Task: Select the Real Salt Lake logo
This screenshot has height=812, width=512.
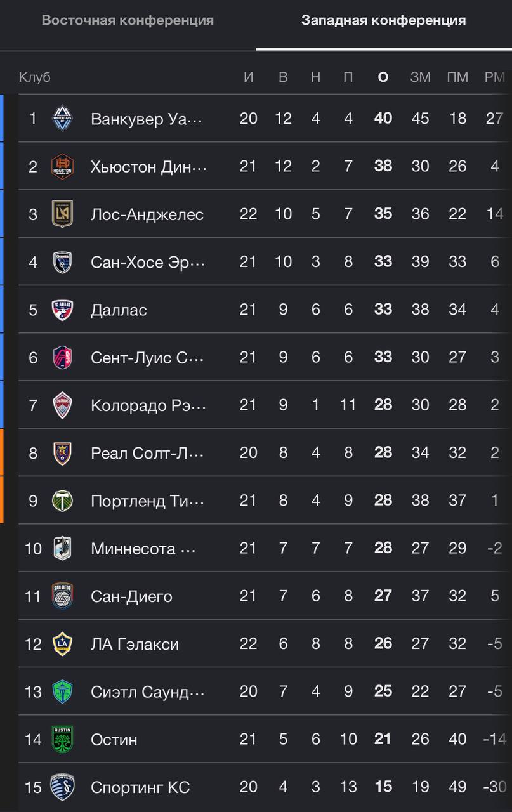Action: (62, 453)
